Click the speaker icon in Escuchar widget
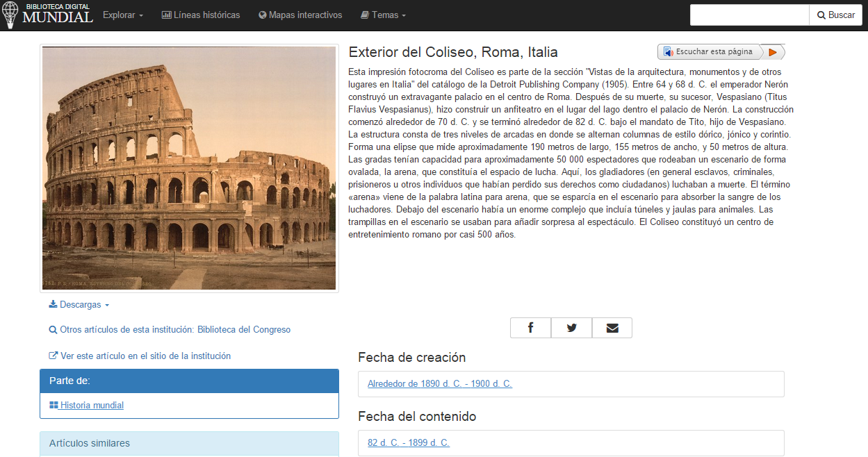The image size is (868, 457). [668, 52]
